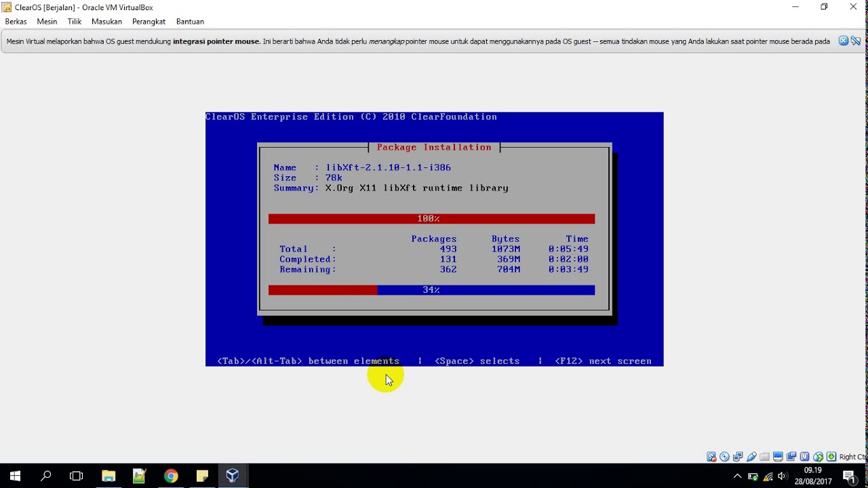
Task: Click the hard disk activity indicator icon
Action: point(711,457)
